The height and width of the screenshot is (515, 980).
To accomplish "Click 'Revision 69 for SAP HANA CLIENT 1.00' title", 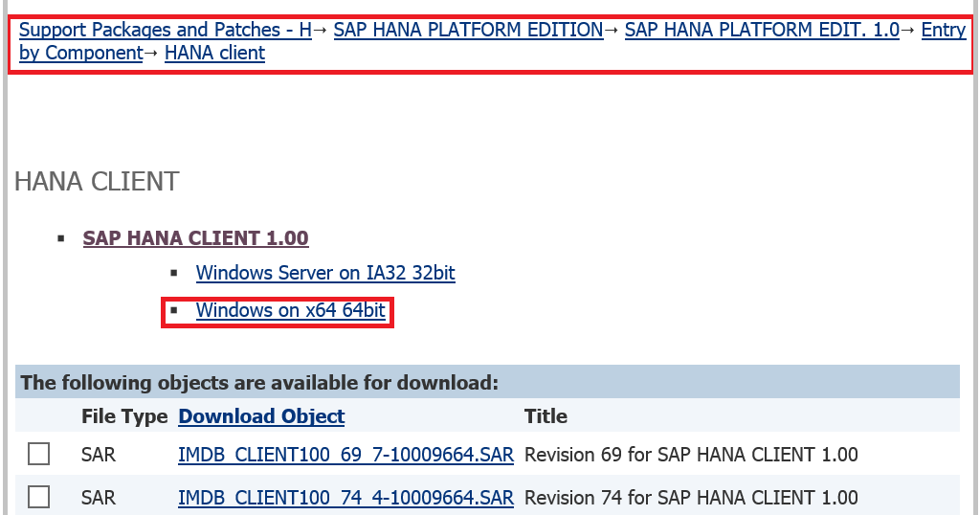I will tap(691, 455).
